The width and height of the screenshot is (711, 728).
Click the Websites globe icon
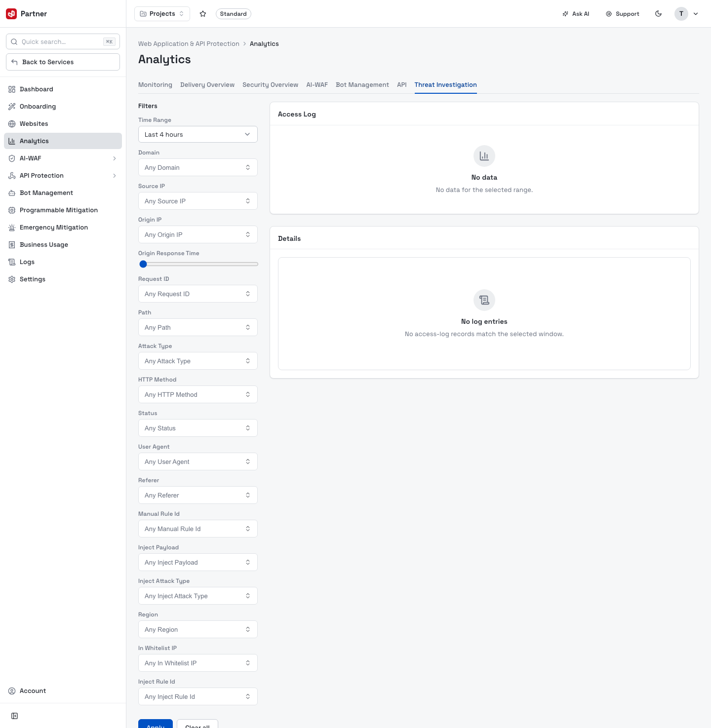tap(12, 124)
